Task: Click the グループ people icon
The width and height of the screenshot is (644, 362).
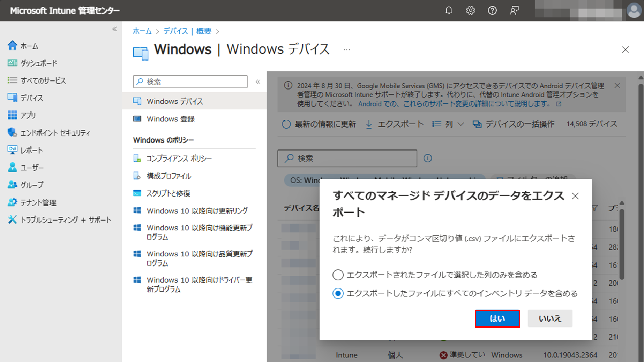Action: tap(12, 185)
